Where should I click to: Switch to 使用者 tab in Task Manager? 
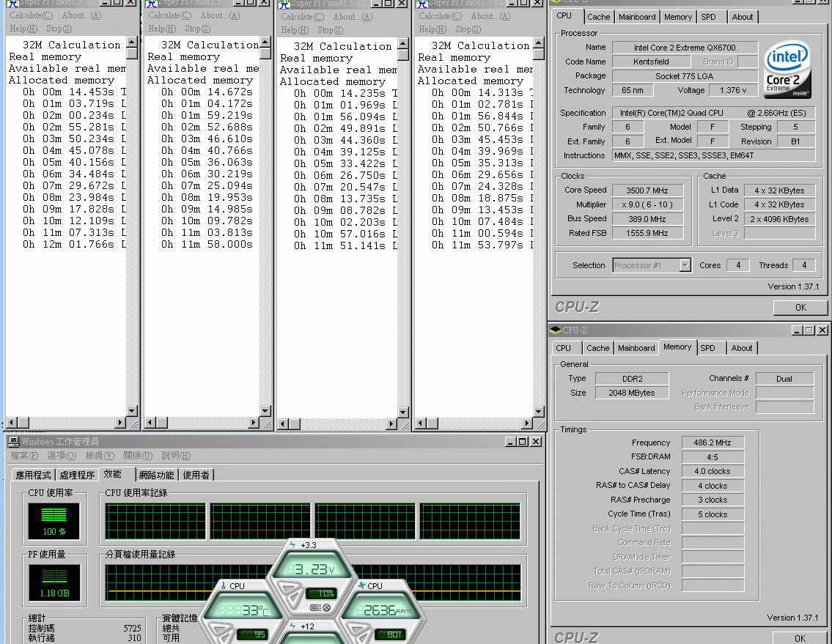[x=196, y=475]
